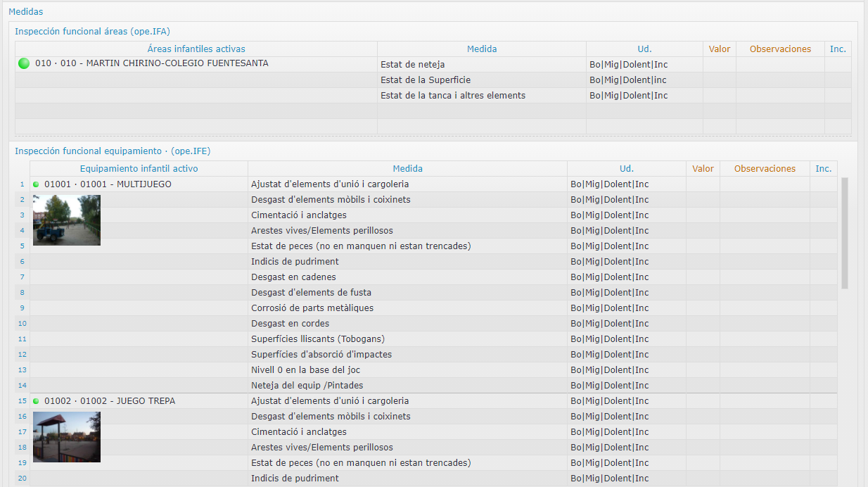Select the Estat de la Superficie measure
This screenshot has height=487, width=868.
[x=426, y=80]
